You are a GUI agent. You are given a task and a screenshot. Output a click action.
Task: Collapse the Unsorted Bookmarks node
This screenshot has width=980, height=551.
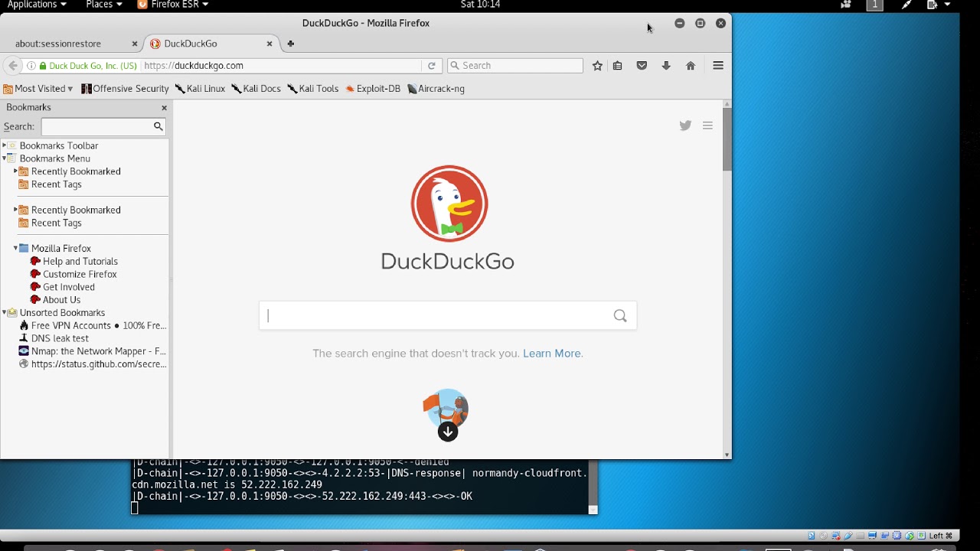(x=5, y=313)
